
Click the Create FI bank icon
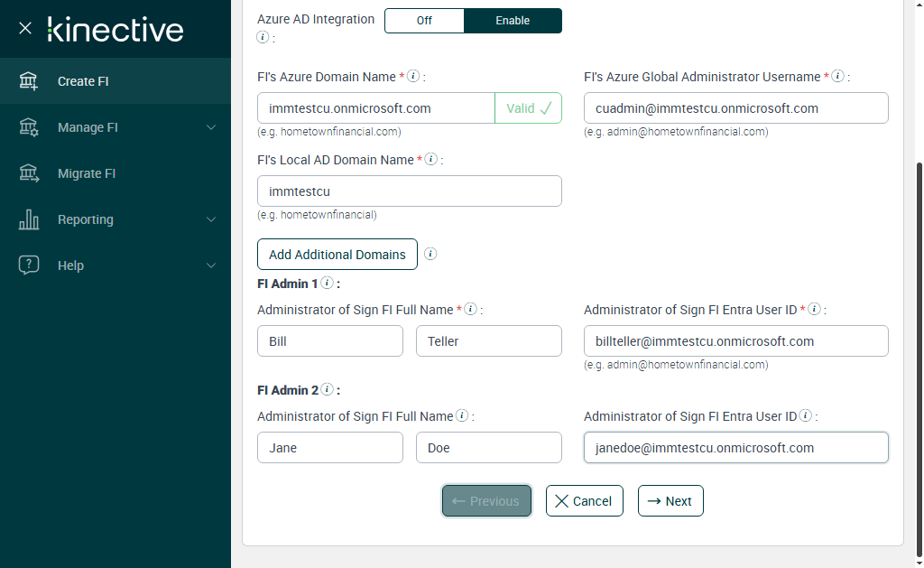(28, 80)
